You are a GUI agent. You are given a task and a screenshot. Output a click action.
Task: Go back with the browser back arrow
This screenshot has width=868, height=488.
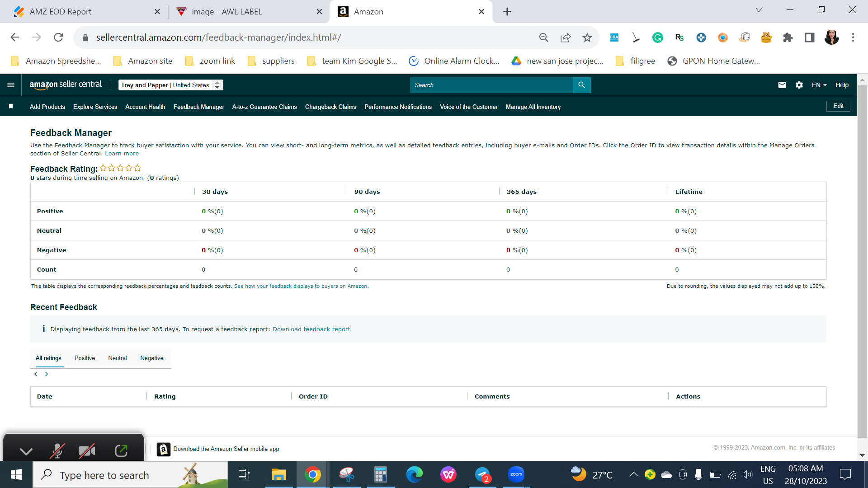point(15,38)
